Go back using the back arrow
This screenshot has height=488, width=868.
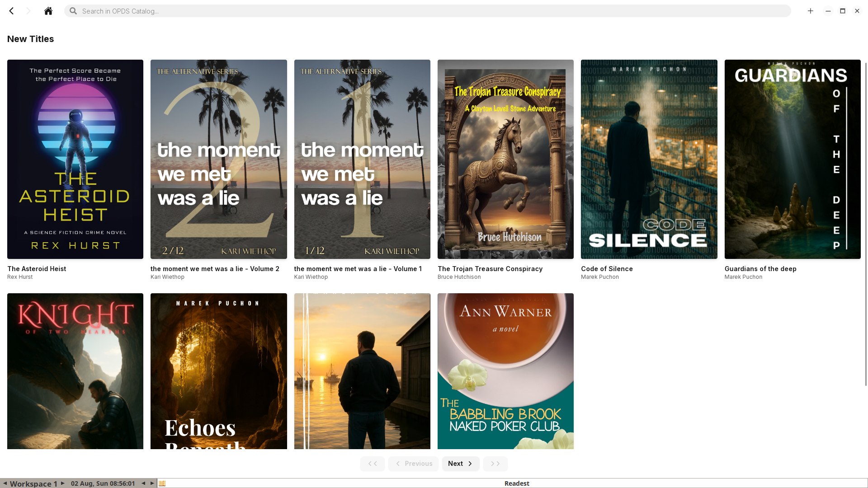coord(12,11)
